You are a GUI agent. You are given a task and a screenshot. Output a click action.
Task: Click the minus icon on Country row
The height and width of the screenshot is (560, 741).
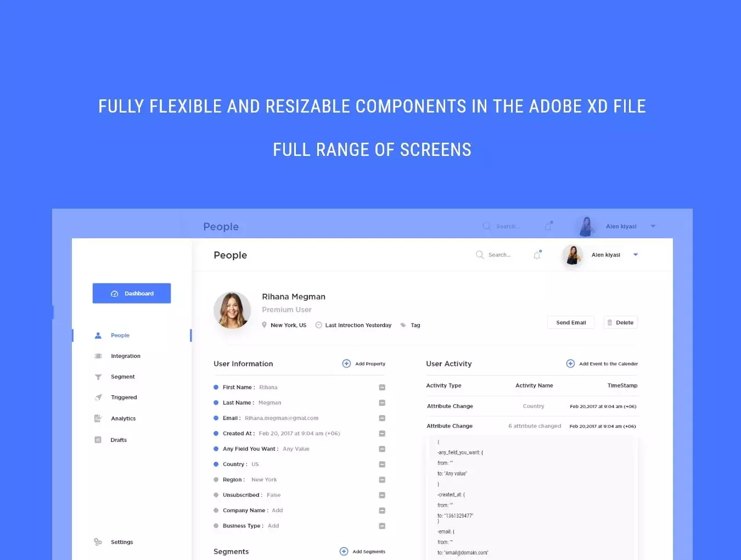[382, 464]
